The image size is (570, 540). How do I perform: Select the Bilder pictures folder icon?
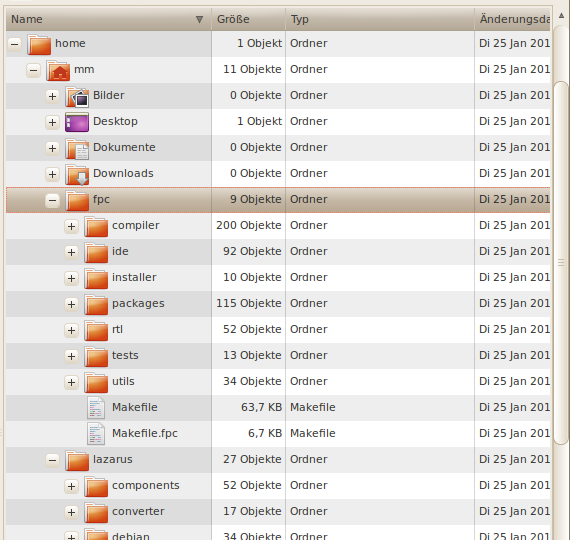tap(77, 96)
